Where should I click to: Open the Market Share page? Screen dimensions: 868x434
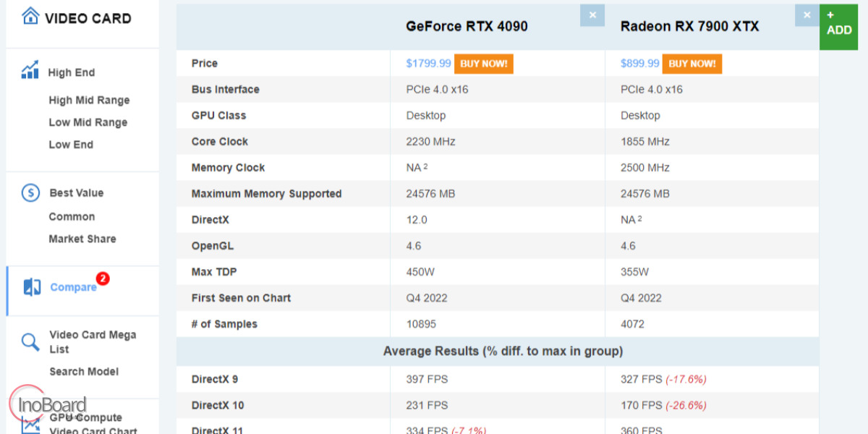(82, 239)
